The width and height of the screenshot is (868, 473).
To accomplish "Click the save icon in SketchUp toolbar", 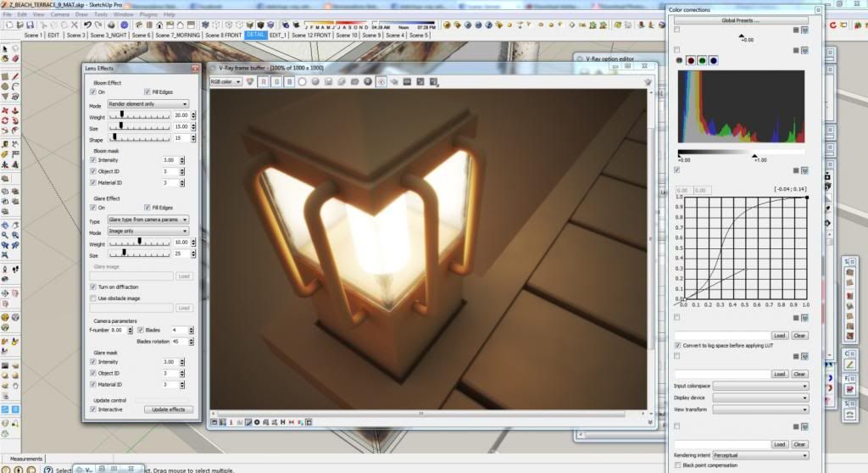I will pyautogui.click(x=30, y=25).
